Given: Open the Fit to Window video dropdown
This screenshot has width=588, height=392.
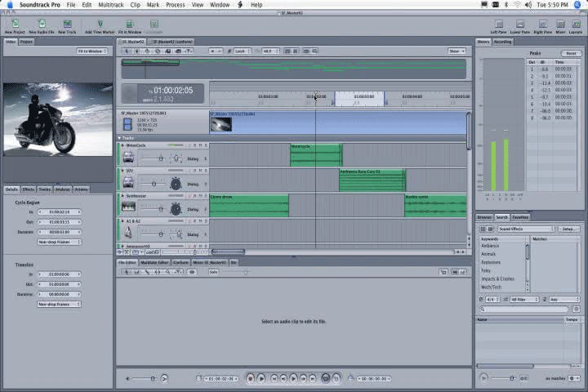Looking at the screenshot, I should (x=91, y=51).
